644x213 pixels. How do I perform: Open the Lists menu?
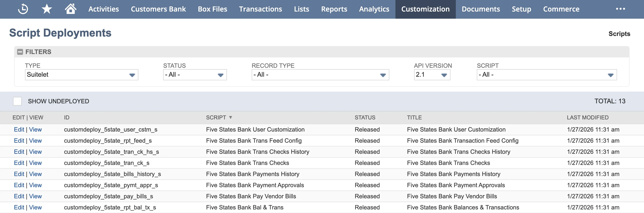click(302, 9)
